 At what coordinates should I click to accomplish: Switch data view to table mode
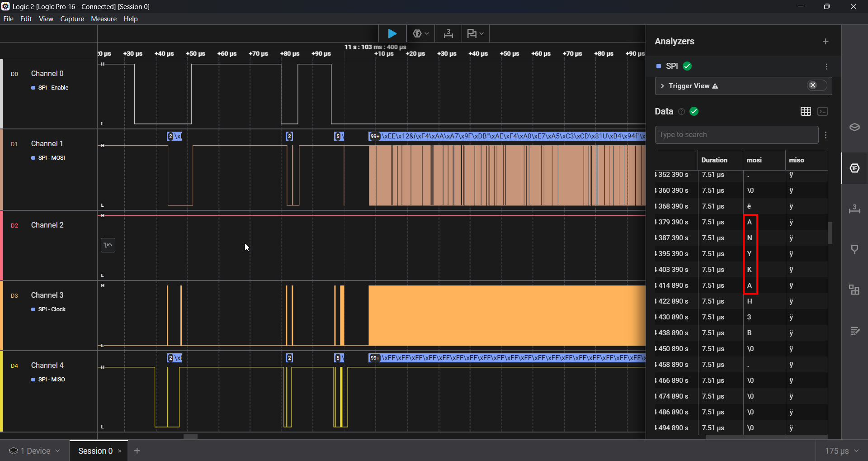coord(806,111)
